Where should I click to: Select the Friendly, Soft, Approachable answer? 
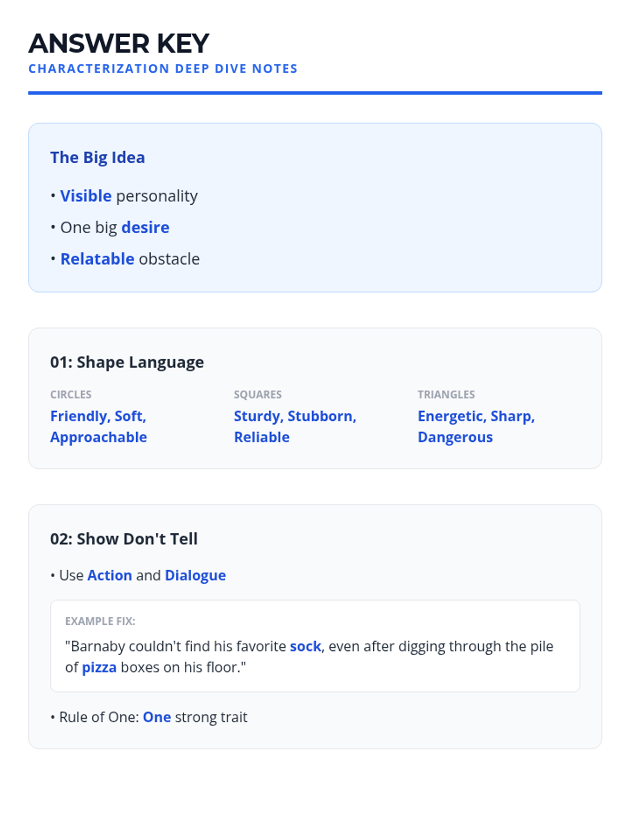(99, 426)
